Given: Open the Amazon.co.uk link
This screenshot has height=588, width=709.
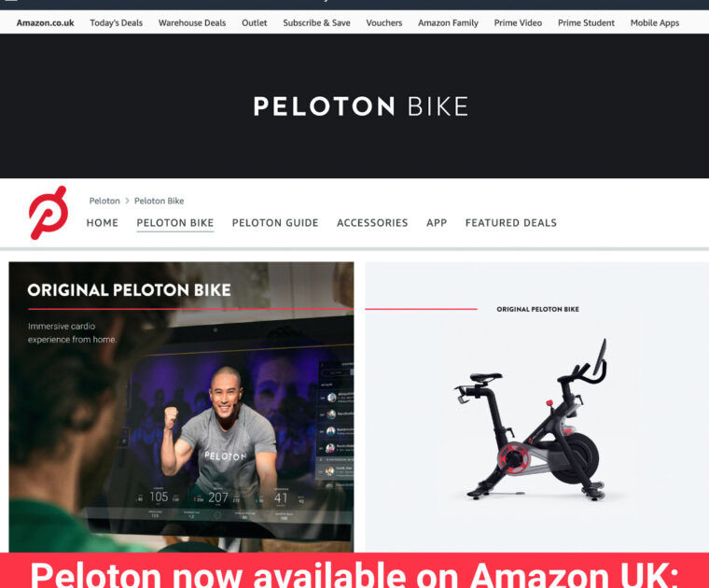Looking at the screenshot, I should click(x=45, y=22).
